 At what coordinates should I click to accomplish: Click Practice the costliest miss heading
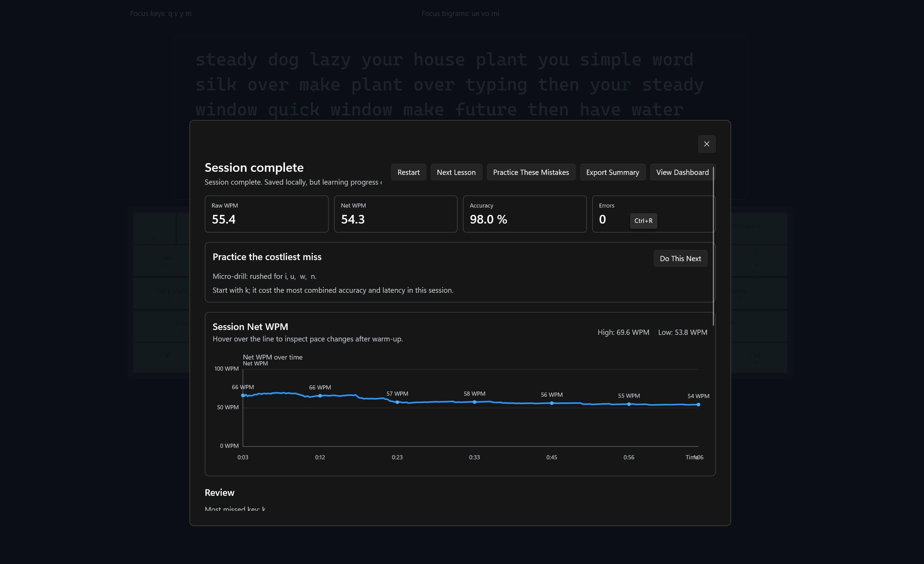(267, 257)
